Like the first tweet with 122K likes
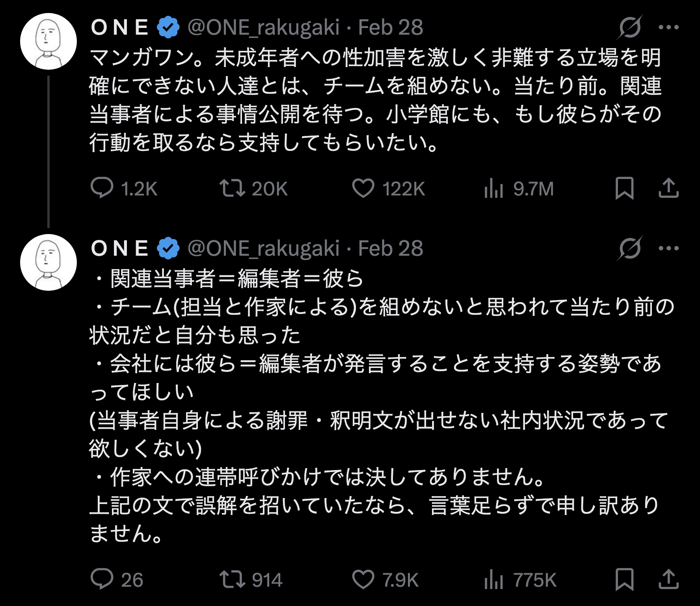The height and width of the screenshot is (606, 700). click(363, 188)
